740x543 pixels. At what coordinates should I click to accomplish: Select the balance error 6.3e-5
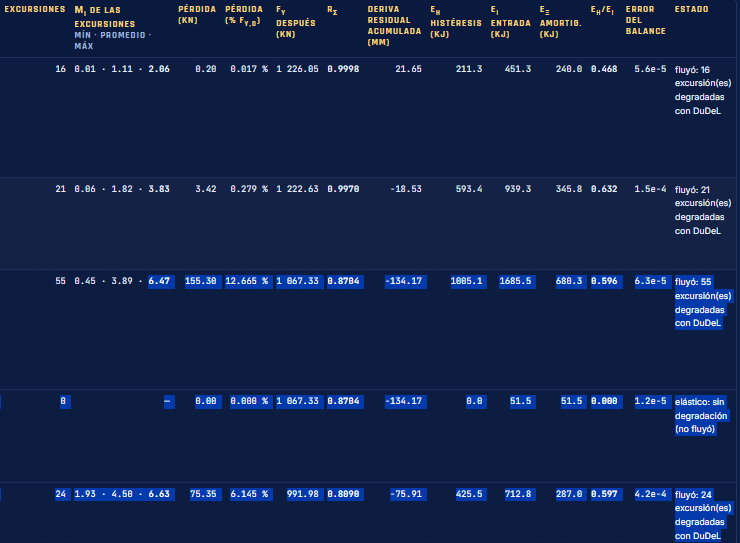tap(650, 281)
